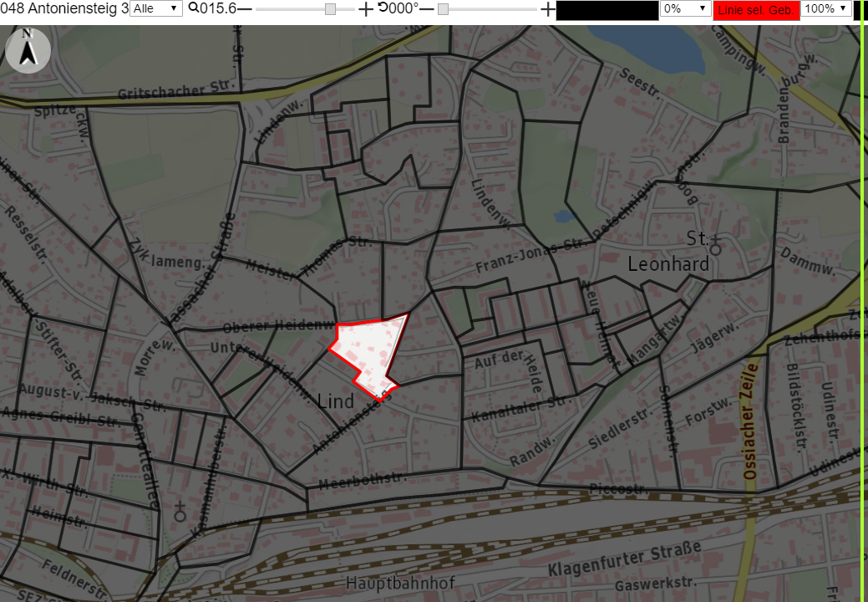
Task: Click the rotation arrow icon
Action: coord(383,8)
